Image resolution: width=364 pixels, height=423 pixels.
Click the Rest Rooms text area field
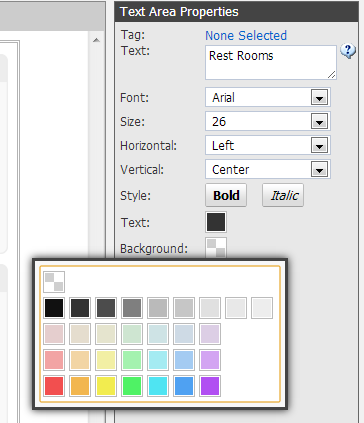pos(271,63)
